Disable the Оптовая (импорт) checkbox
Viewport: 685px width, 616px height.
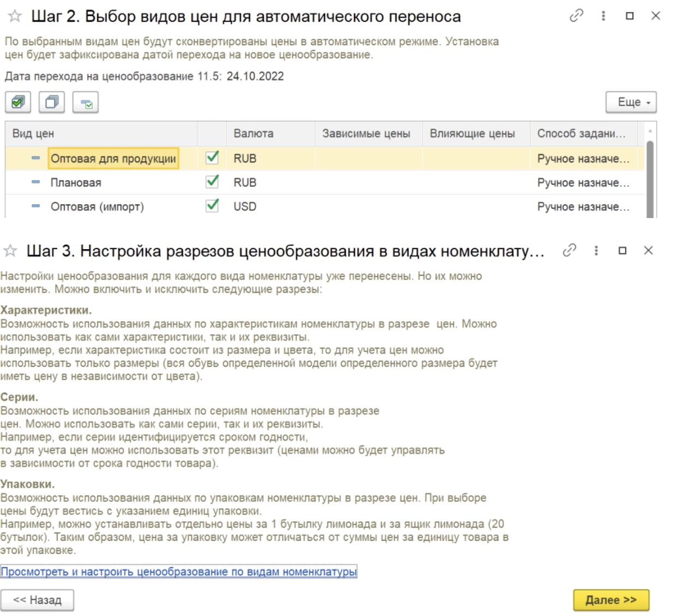(212, 206)
